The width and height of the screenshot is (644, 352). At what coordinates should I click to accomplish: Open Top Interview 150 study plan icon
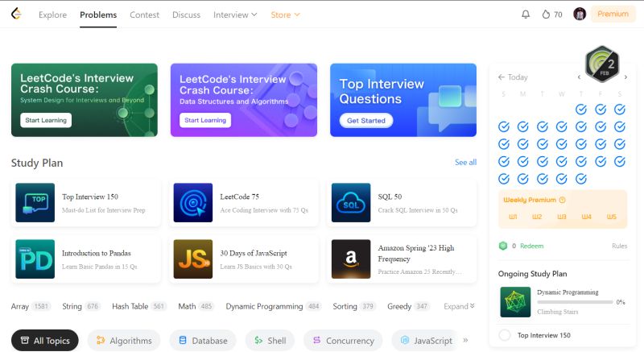coord(35,202)
